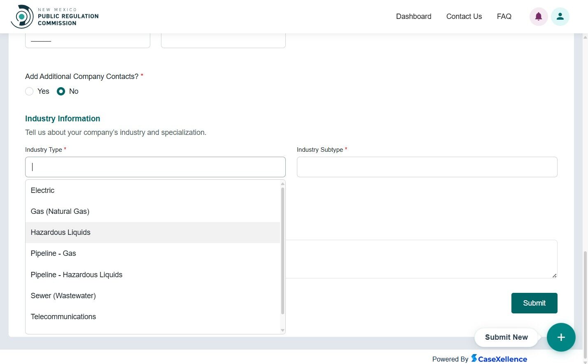Click the CaseXellence logo in footer

[x=499, y=359]
